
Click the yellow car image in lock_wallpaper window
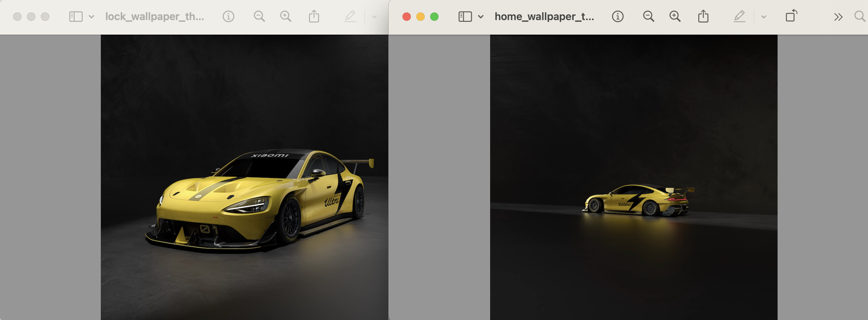click(x=259, y=202)
